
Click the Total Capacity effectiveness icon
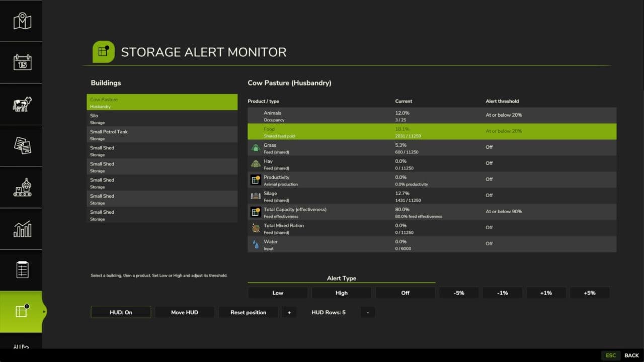point(256,212)
